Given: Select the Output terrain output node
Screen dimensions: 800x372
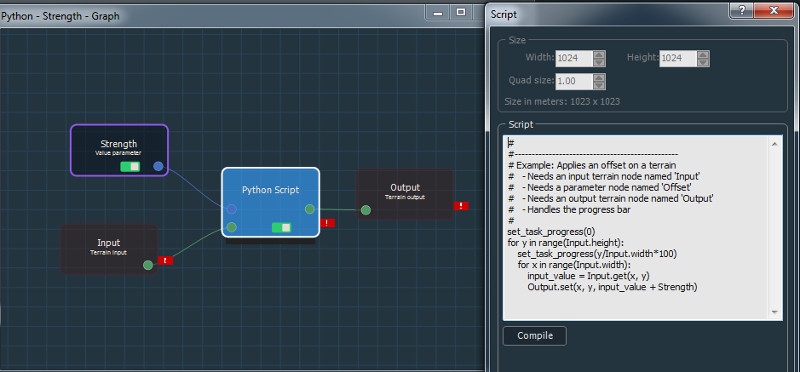Looking at the screenshot, I should point(405,194).
